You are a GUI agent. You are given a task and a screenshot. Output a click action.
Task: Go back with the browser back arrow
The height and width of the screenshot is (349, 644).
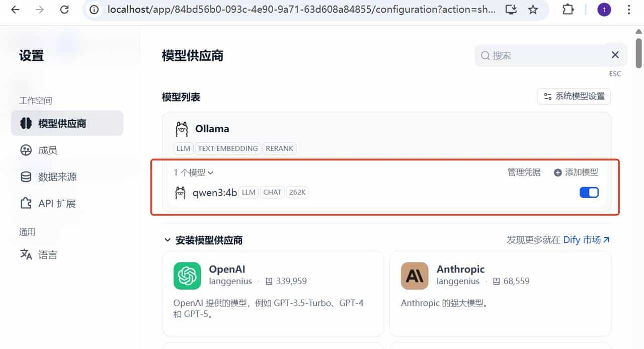click(x=15, y=10)
